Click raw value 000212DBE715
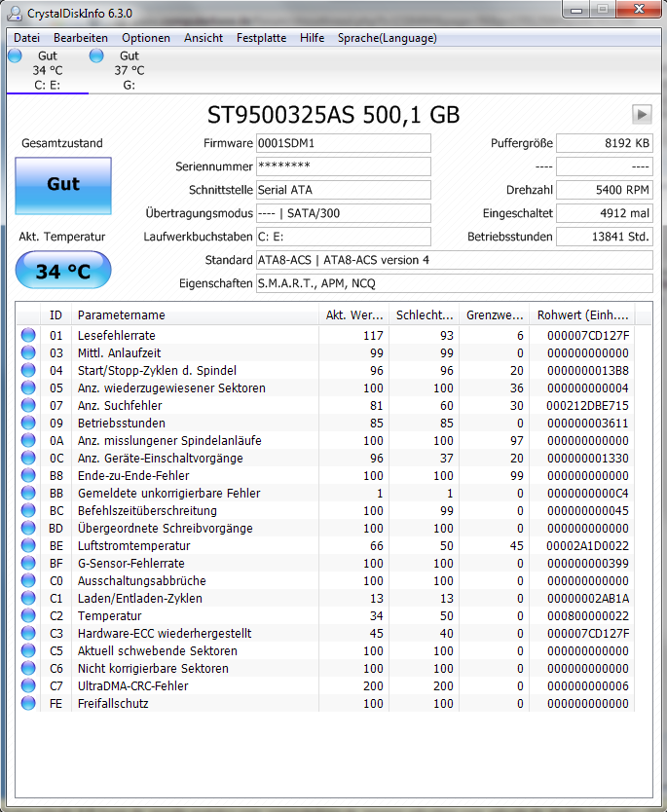The height and width of the screenshot is (812, 667). click(x=587, y=405)
